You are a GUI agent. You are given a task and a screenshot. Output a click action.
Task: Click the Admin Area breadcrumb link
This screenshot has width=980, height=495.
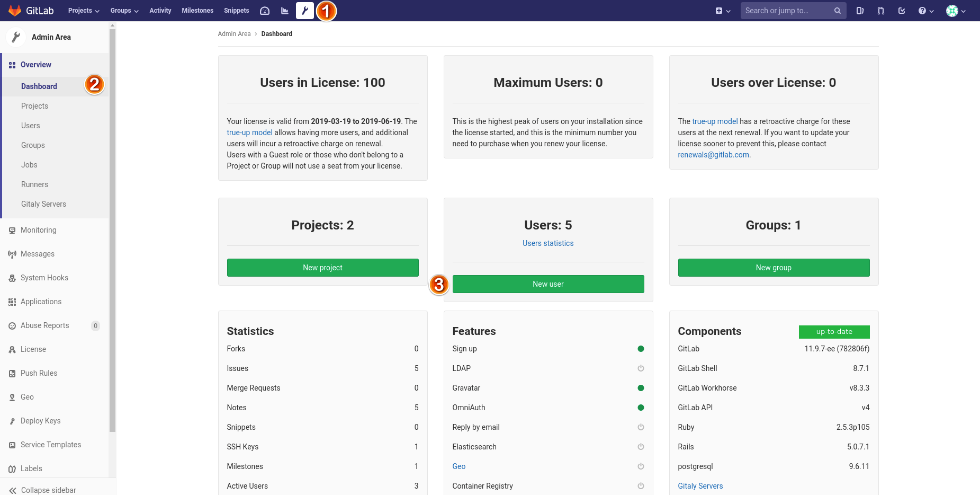(234, 34)
